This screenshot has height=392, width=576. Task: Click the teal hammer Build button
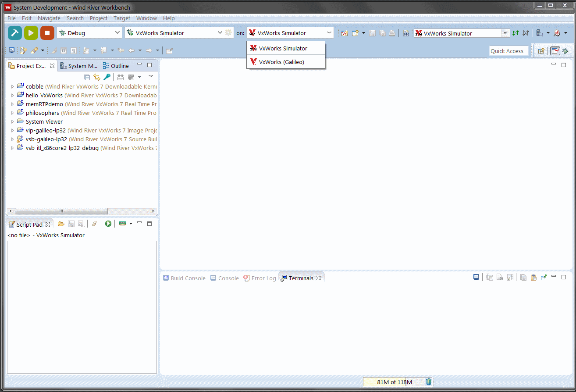coord(15,33)
